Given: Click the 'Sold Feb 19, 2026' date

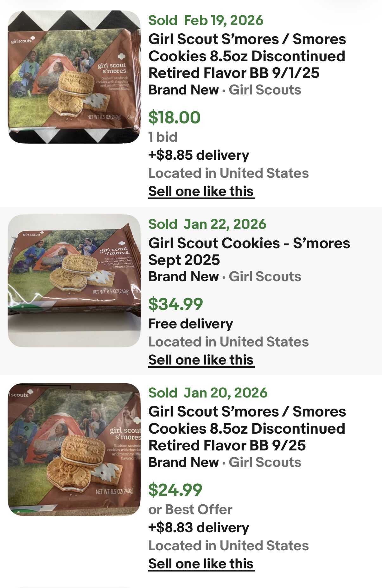Looking at the screenshot, I should [206, 20].
